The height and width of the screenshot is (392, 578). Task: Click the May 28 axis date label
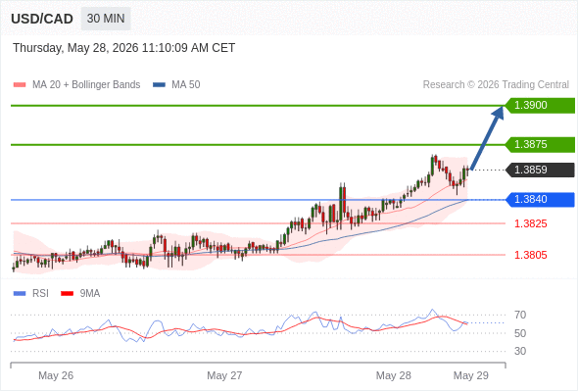click(393, 375)
